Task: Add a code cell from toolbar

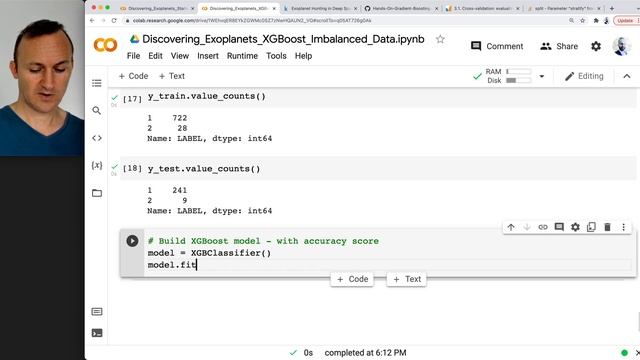Action: [133, 76]
